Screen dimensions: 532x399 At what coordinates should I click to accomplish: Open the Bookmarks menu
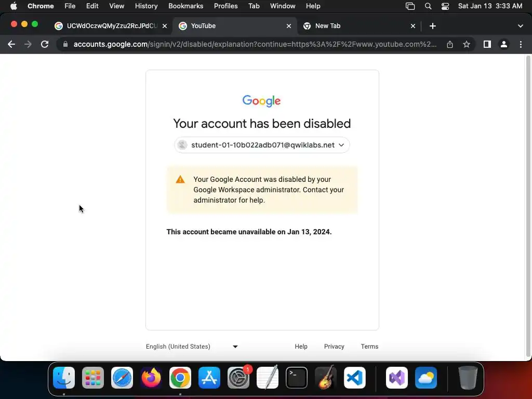point(185,6)
